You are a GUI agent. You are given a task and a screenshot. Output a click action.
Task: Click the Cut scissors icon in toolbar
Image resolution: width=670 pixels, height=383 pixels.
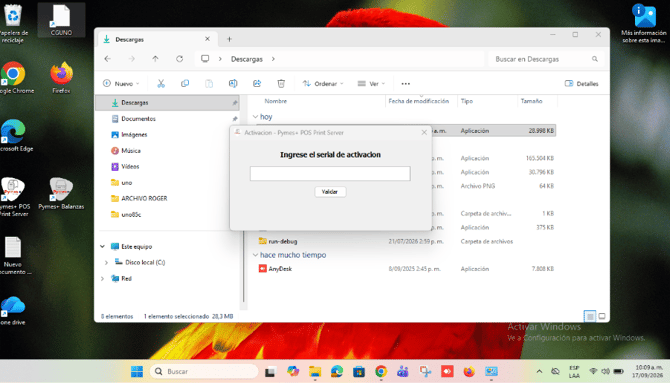click(161, 84)
